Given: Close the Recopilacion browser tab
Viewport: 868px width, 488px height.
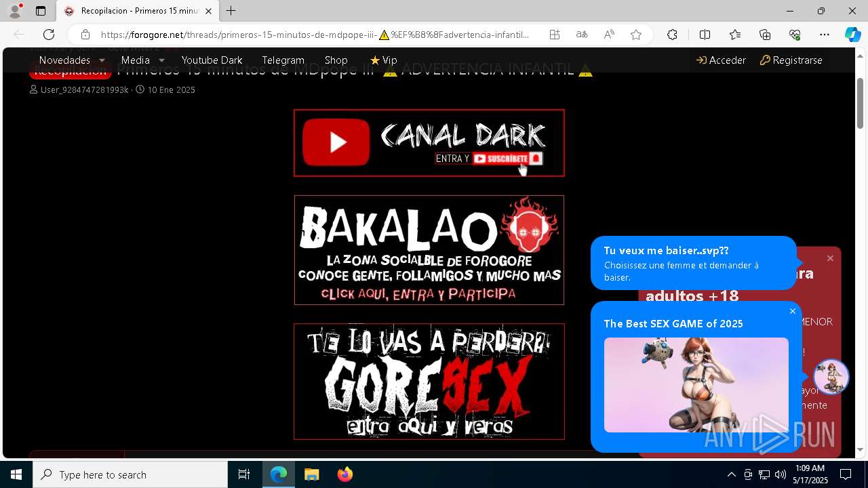Looking at the screenshot, I should [208, 11].
